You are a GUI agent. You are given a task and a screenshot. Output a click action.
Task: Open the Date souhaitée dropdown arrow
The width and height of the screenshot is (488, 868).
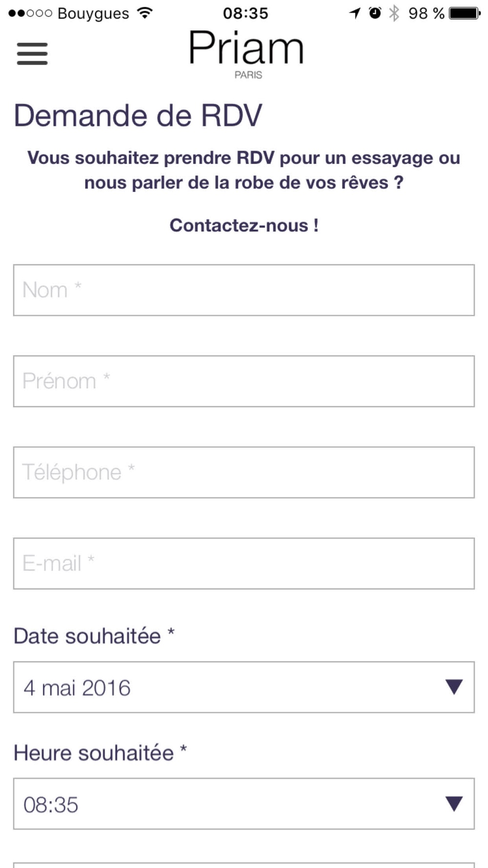coord(454,687)
